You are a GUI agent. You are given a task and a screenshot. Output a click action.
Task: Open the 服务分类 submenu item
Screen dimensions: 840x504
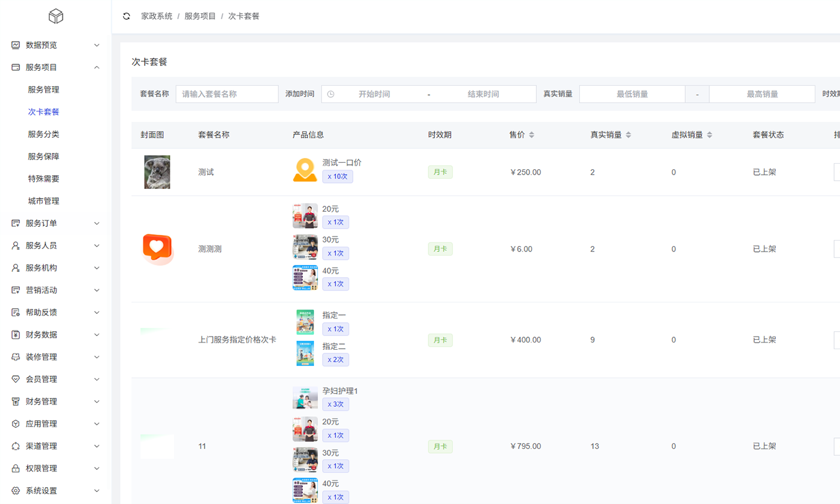[x=43, y=134]
